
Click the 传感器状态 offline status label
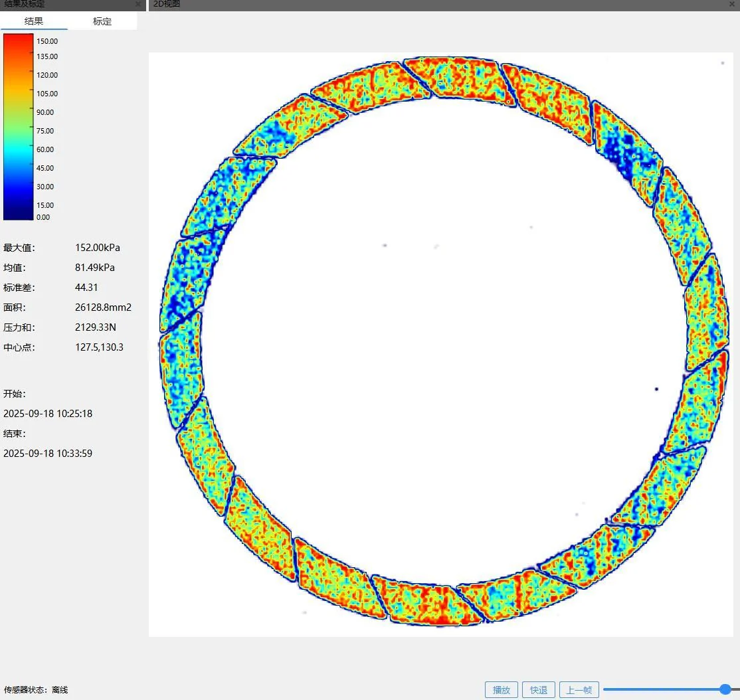click(36, 689)
